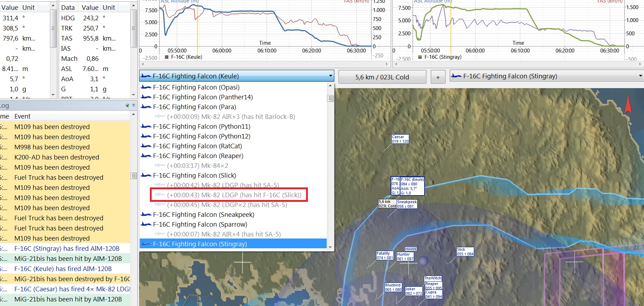Click the 5,6 km / 023L Cold button
Image resolution: width=644 pixels, height=306 pixels.
point(382,77)
